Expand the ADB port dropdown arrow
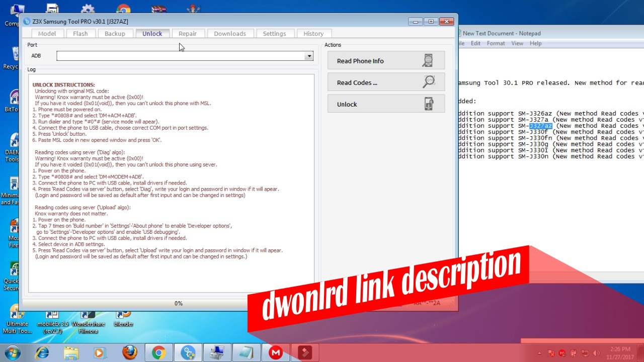Screen dimensions: 644x362 (x=309, y=56)
